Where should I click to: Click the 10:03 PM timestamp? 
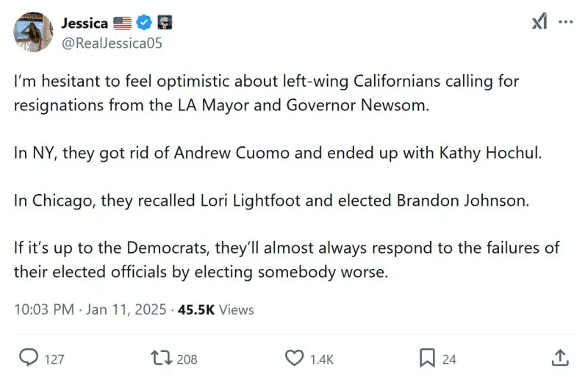44,309
